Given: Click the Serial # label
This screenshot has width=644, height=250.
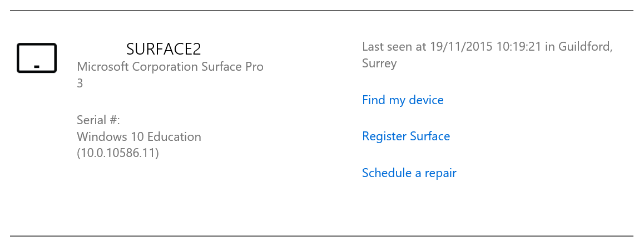Looking at the screenshot, I should point(98,120).
